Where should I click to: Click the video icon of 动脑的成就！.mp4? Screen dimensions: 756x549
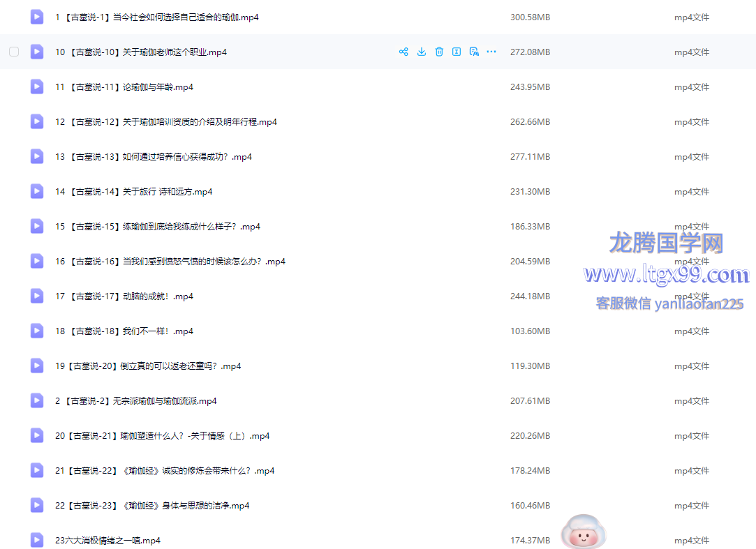point(37,296)
